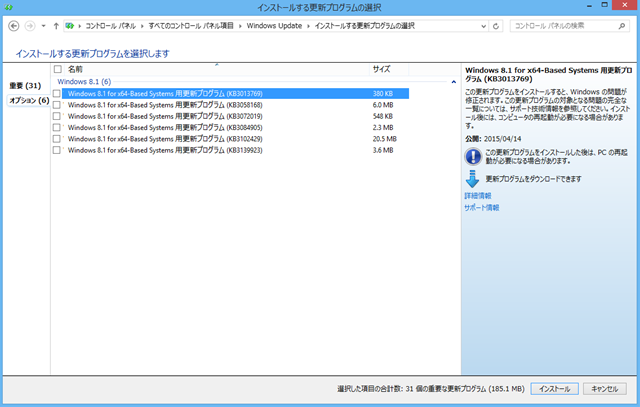Check the KB3058168 update checkbox
This screenshot has height=407, width=640.
pyautogui.click(x=57, y=105)
